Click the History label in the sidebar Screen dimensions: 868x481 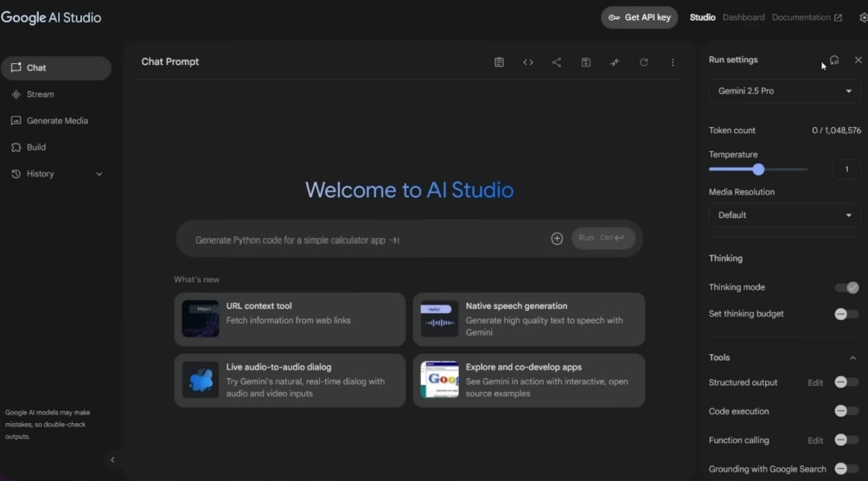(41, 174)
